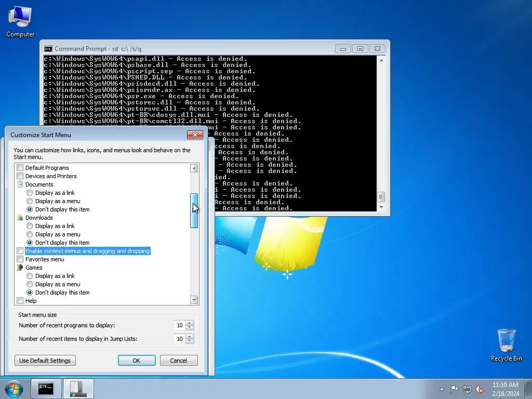The image size is (532, 399).
Task: Open the Recycle Bin desktop icon
Action: (x=506, y=345)
